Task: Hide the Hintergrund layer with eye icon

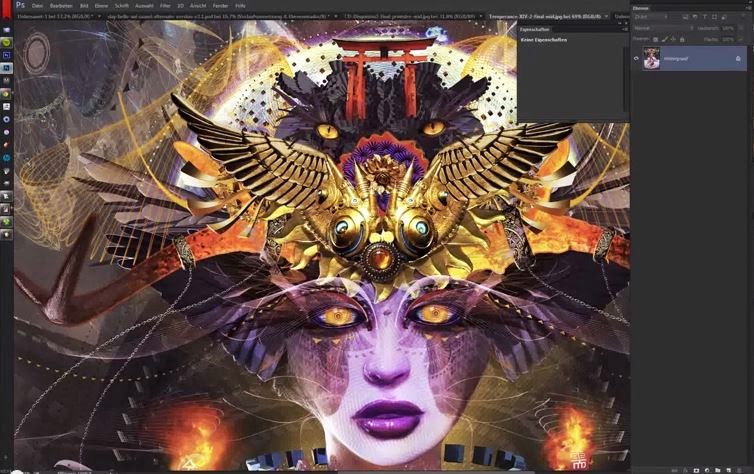Action: point(636,59)
